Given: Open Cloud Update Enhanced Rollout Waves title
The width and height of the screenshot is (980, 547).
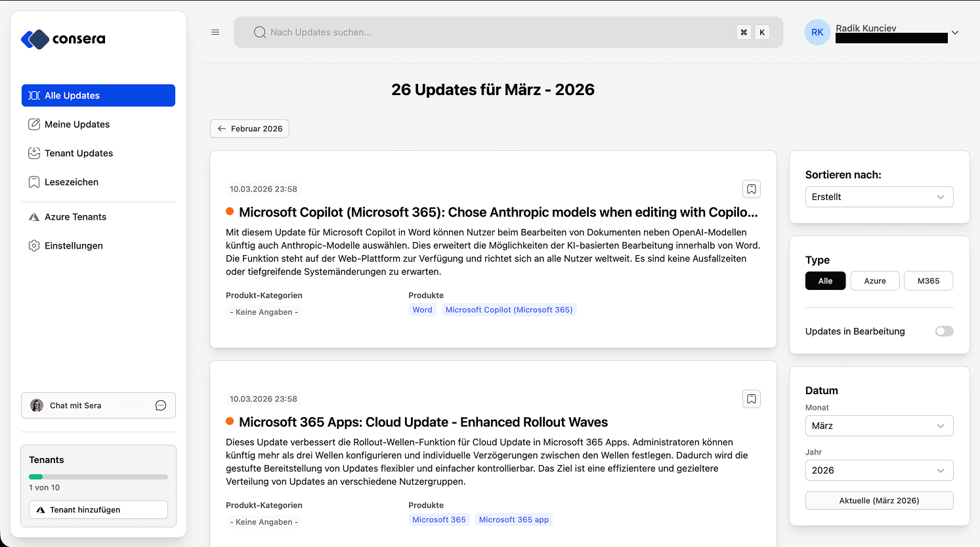Looking at the screenshot, I should (x=423, y=422).
